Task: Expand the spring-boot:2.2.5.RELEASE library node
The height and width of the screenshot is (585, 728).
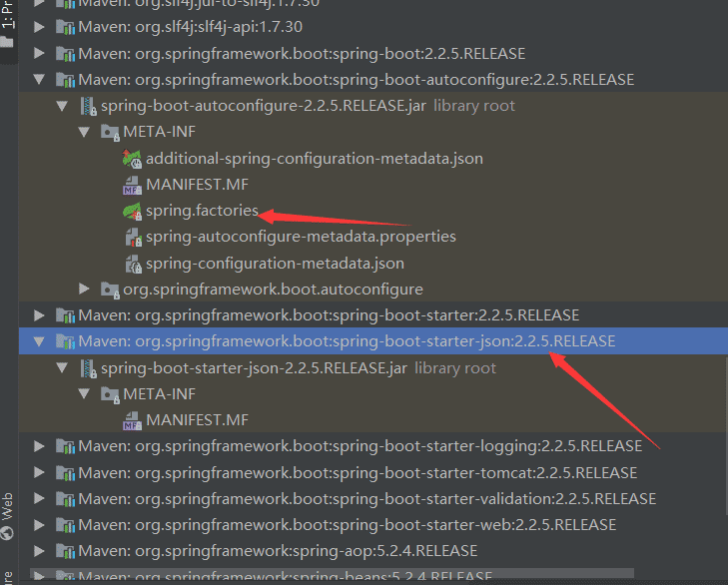Action: click(40, 53)
